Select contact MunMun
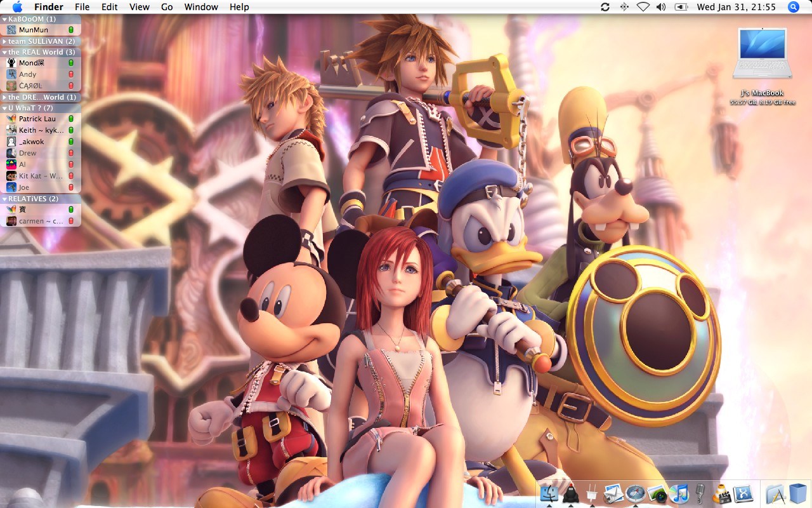 click(41, 30)
